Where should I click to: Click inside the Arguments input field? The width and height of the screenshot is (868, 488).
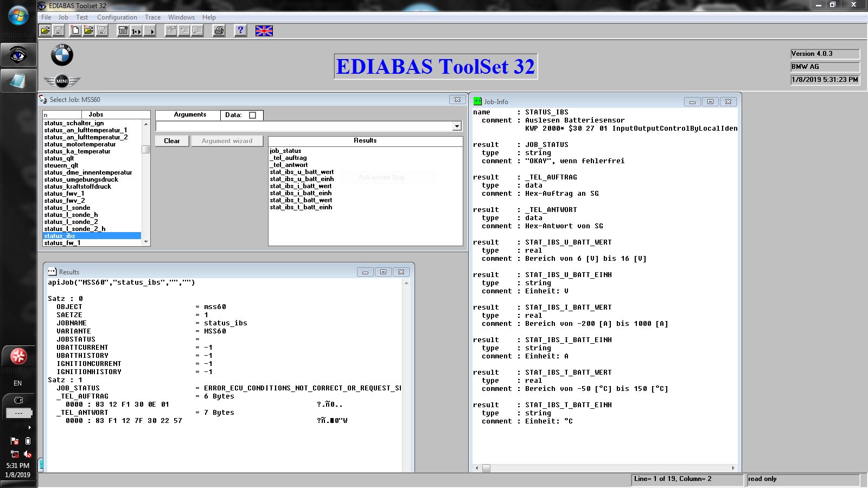coord(304,126)
